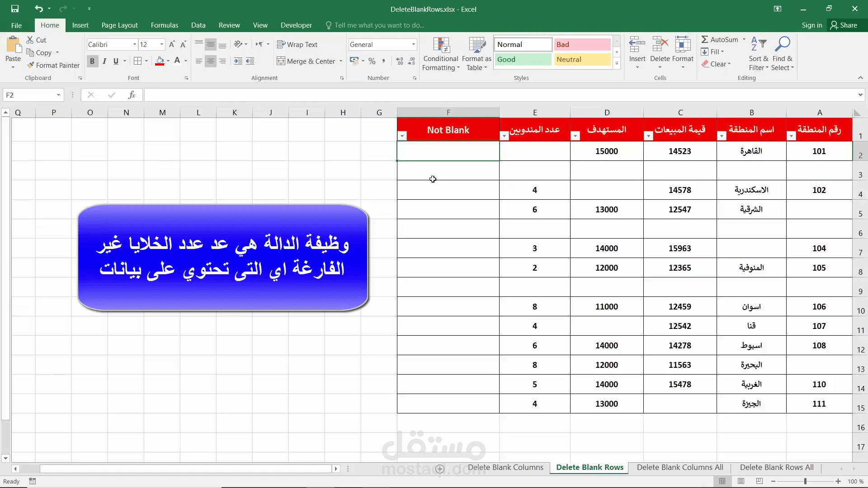Click the Format Painter brush icon
The width and height of the screenshot is (868, 488).
31,65
